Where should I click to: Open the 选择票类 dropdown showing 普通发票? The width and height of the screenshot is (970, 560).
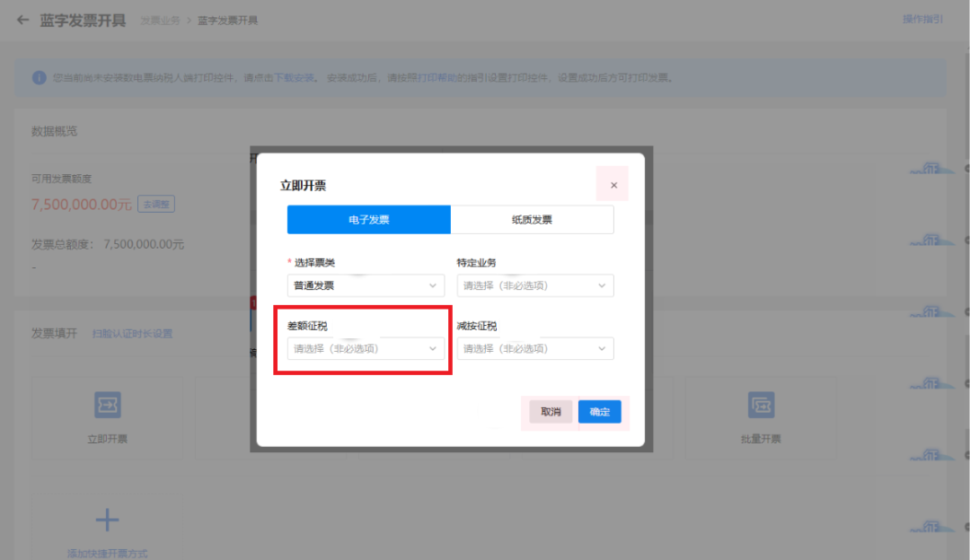click(366, 285)
